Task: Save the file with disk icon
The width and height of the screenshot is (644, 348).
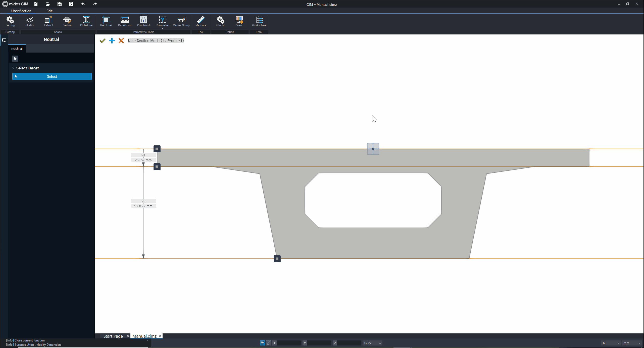Action: coord(59,4)
